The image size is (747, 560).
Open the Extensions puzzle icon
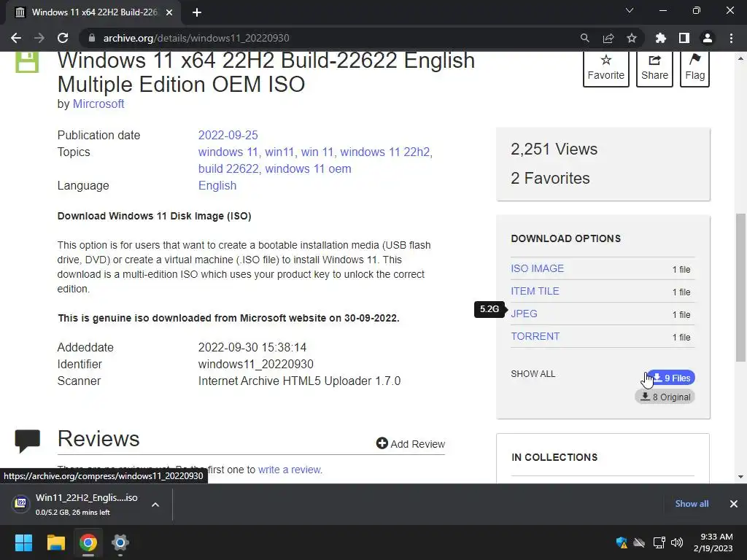[x=661, y=38]
